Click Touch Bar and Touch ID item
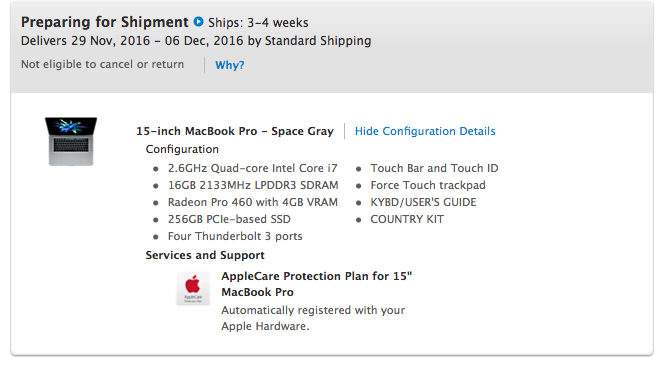669x365 pixels. pyautogui.click(x=434, y=168)
